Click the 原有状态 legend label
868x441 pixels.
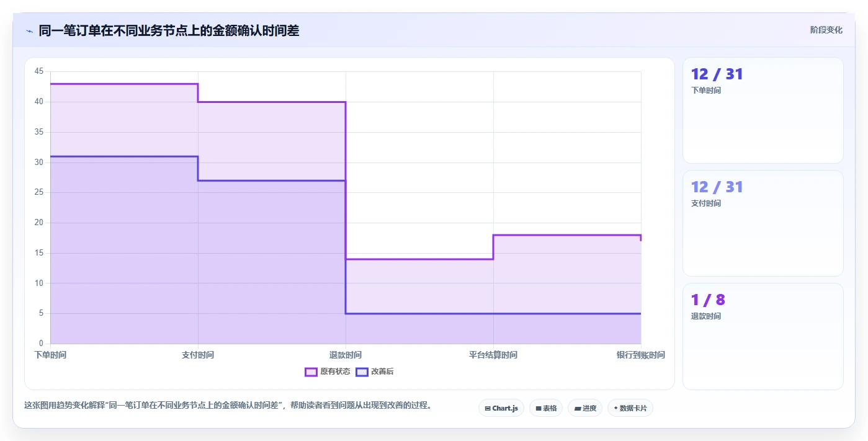[335, 372]
